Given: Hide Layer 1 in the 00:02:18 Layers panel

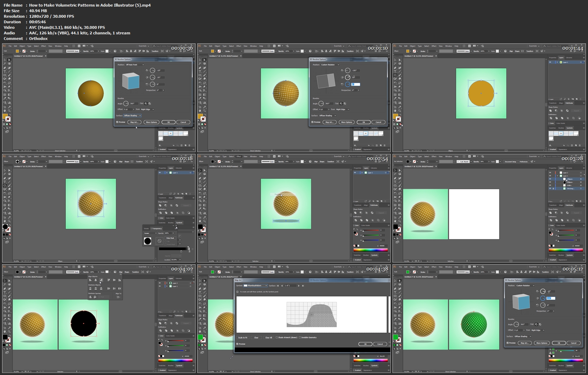Looking at the screenshot, I should [160, 173].
